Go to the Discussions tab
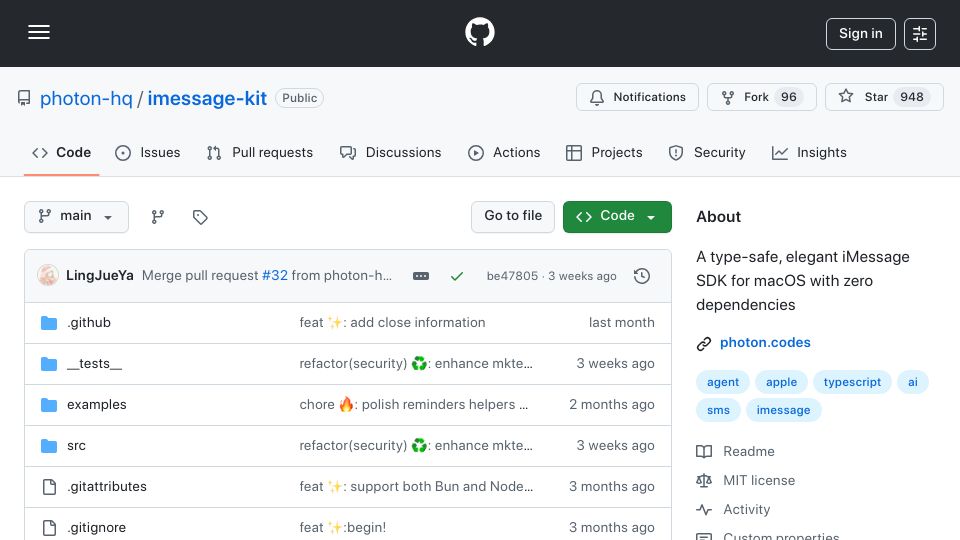Image resolution: width=960 pixels, height=540 pixels. point(391,152)
